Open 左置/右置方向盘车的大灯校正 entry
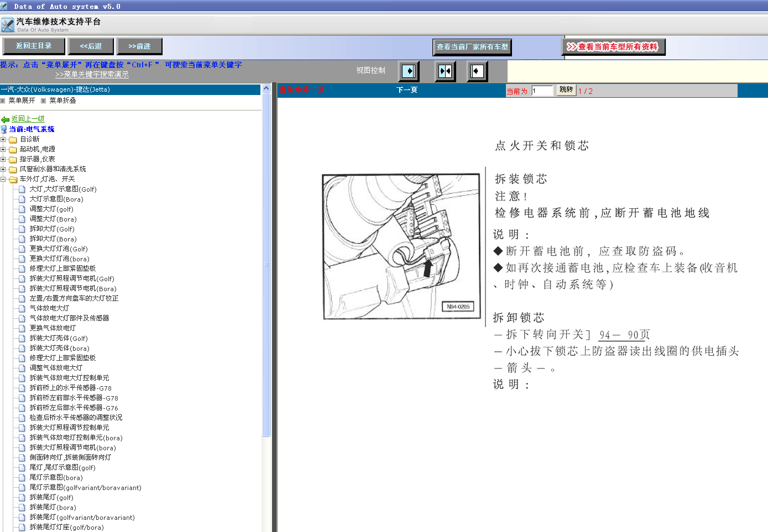The width and height of the screenshot is (768, 532). pos(74,298)
